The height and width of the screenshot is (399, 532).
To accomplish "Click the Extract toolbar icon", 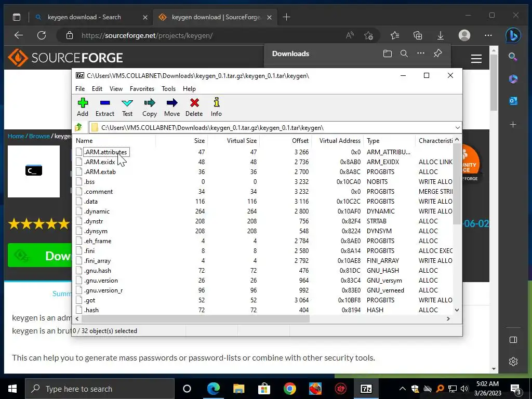I will click(x=105, y=107).
